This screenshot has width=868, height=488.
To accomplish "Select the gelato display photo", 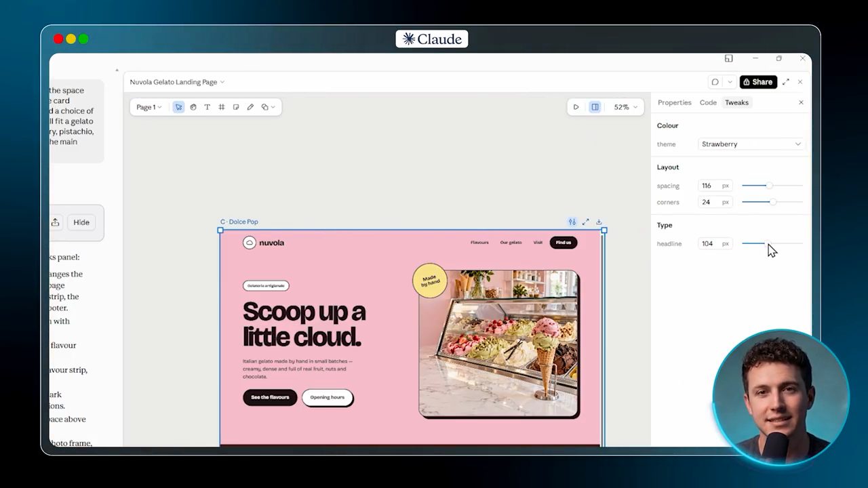I will (498, 343).
